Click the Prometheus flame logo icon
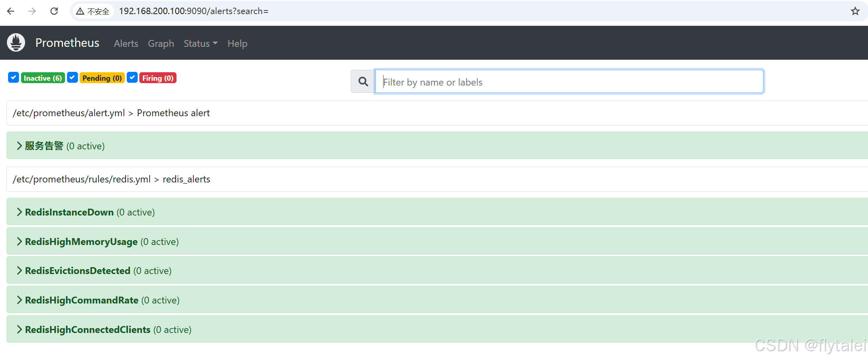Viewport: 868px width, 360px height. (x=16, y=42)
